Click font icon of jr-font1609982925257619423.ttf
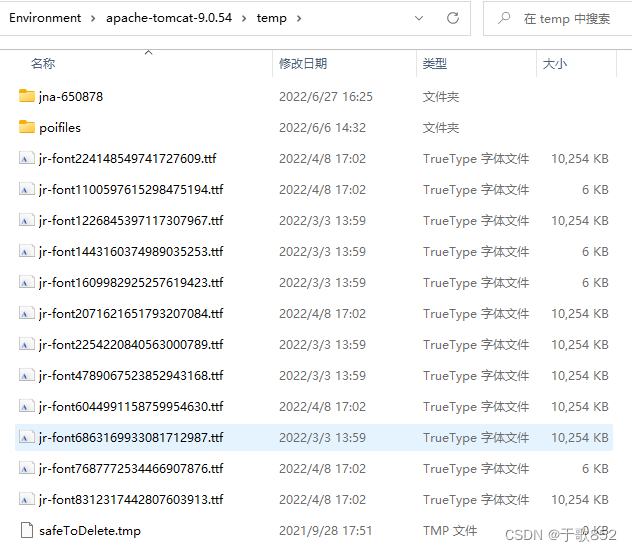The width and height of the screenshot is (632, 552). (27, 282)
